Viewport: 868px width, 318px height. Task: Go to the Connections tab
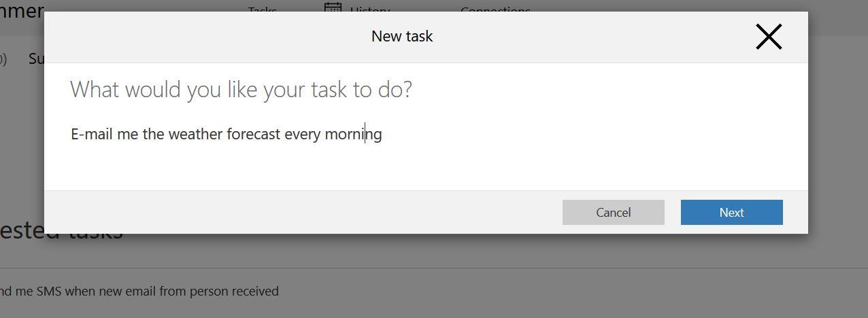495,10
